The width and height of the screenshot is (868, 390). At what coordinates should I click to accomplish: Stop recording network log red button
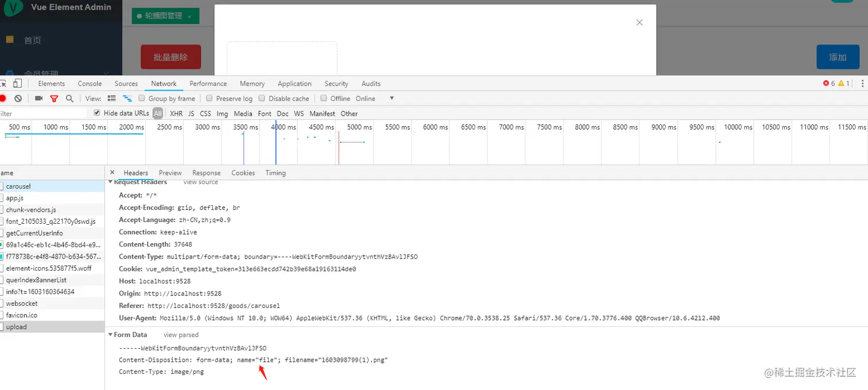point(2,99)
